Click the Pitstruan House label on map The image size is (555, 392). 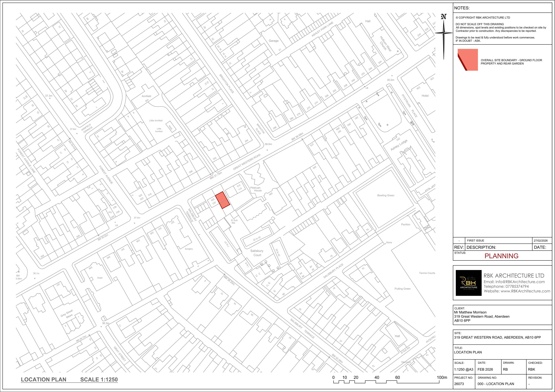[256, 189]
